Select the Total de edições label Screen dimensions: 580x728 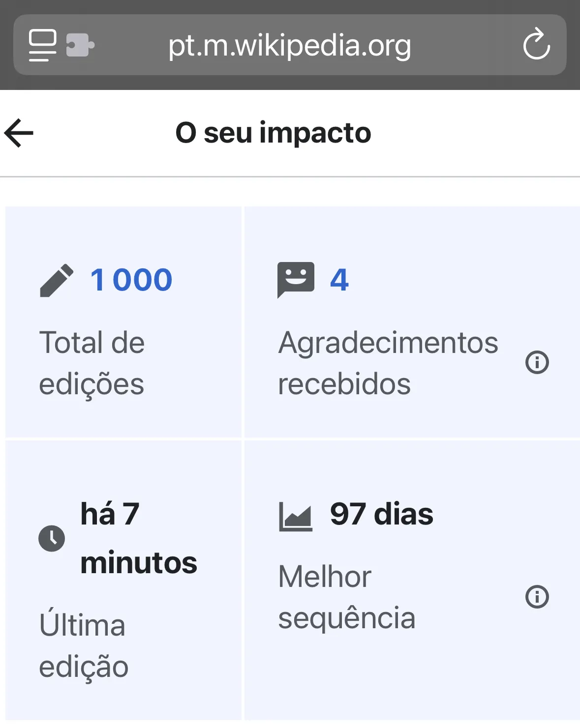(92, 363)
